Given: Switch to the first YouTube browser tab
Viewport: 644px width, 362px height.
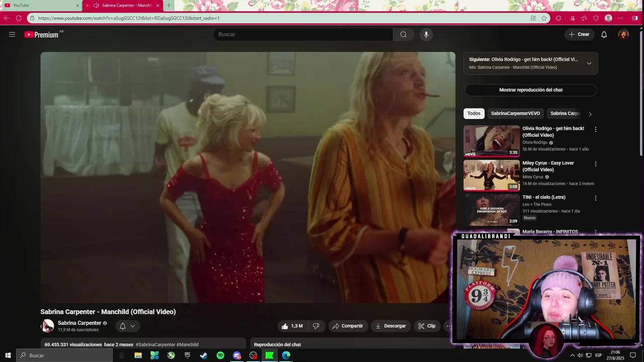Looking at the screenshot, I should 41,6.
